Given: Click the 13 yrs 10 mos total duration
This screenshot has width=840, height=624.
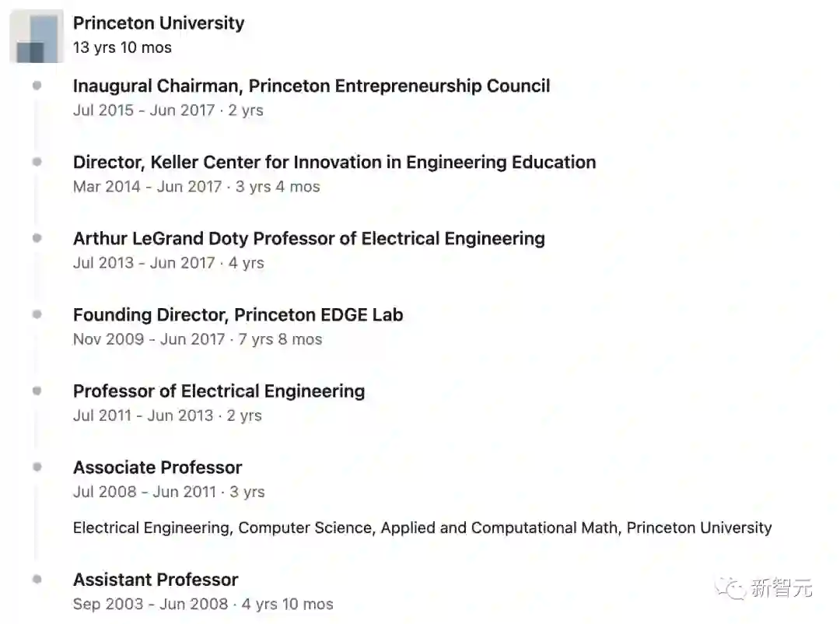Looking at the screenshot, I should [122, 47].
